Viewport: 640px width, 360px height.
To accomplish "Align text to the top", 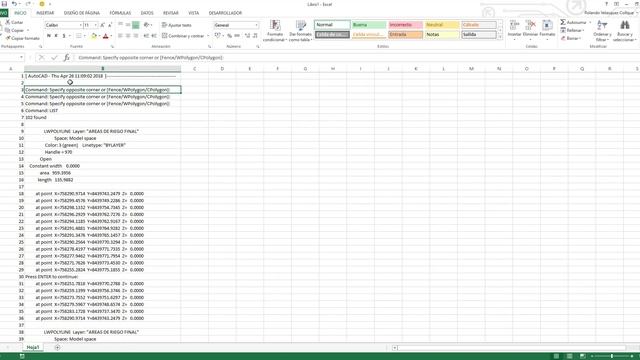I will (120, 25).
